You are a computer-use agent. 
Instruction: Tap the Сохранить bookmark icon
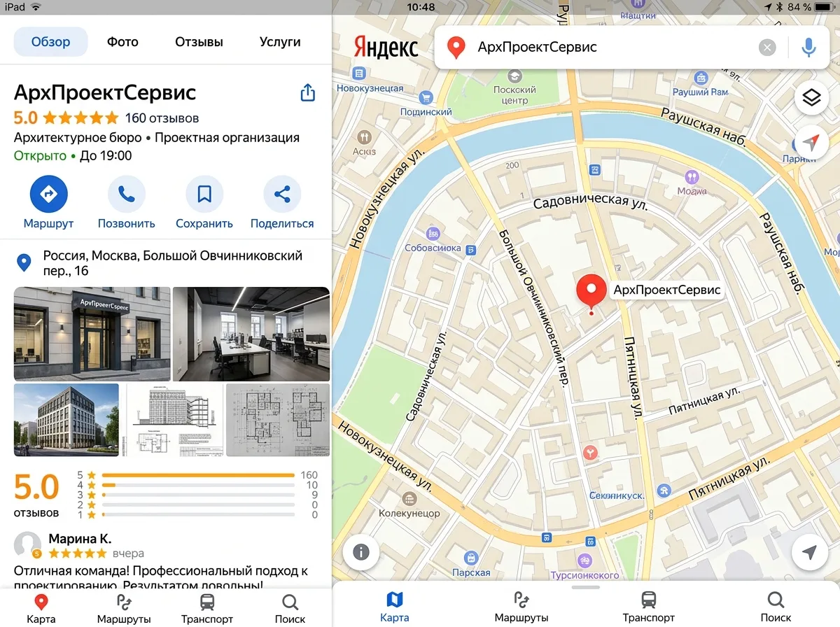pyautogui.click(x=204, y=194)
